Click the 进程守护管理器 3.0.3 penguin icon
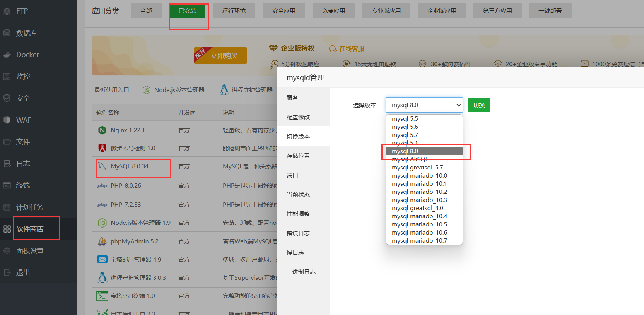 pos(102,277)
